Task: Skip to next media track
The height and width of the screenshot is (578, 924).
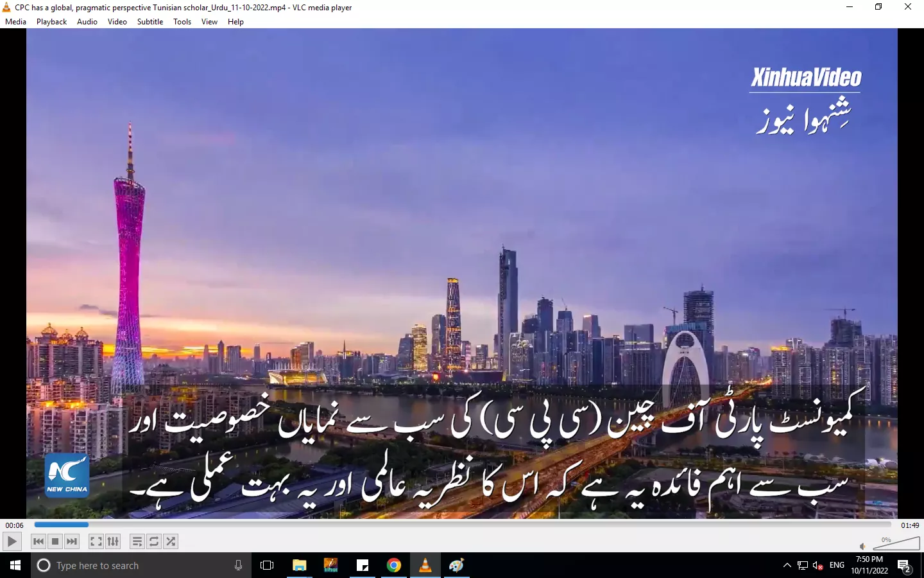Action: [72, 541]
